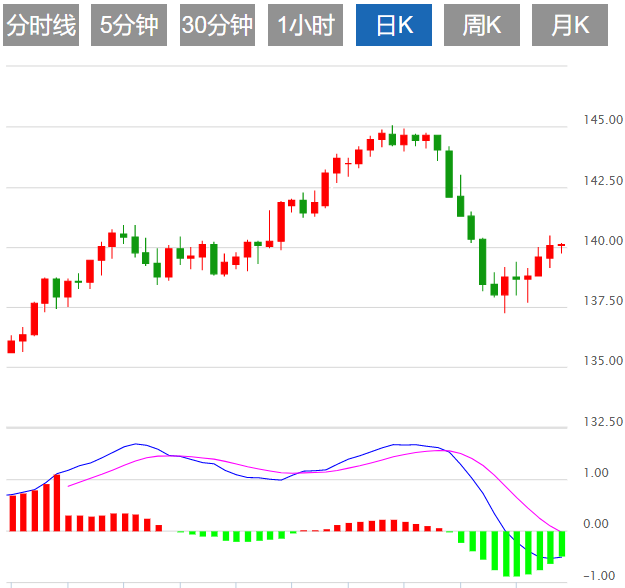Click the 135.00 price axis label
The image size is (625, 588).
[x=603, y=360]
